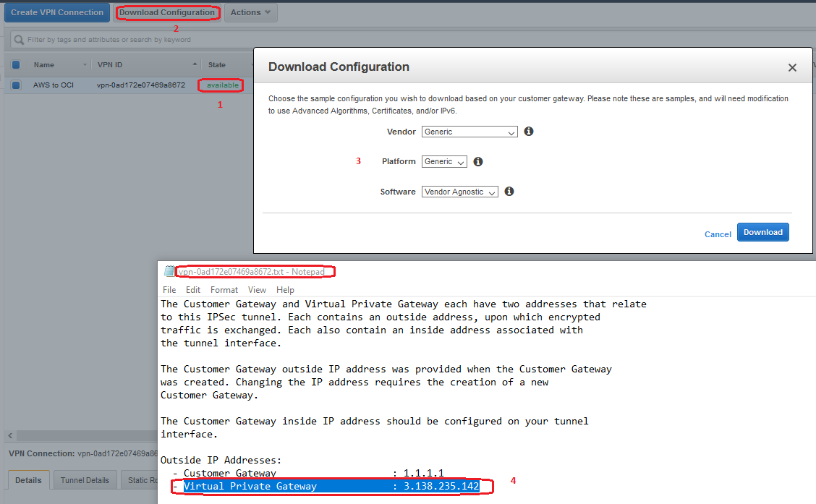816x504 pixels.
Task: Toggle the checkbox for AWS to OCI row
Action: tap(16, 85)
